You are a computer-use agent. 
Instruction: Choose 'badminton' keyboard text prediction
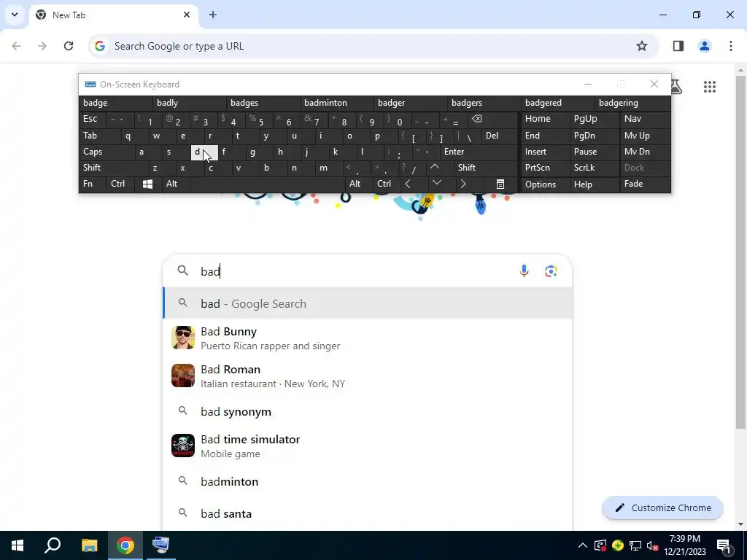click(x=337, y=103)
